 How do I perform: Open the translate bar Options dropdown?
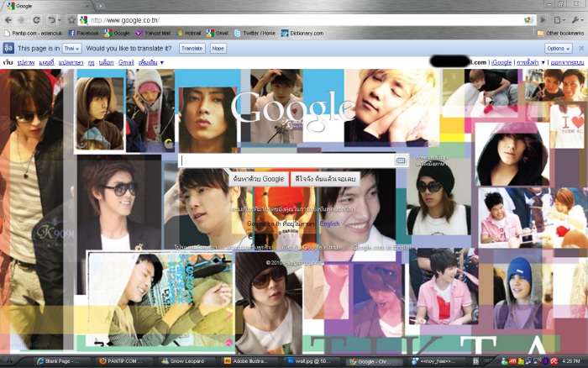coord(558,49)
